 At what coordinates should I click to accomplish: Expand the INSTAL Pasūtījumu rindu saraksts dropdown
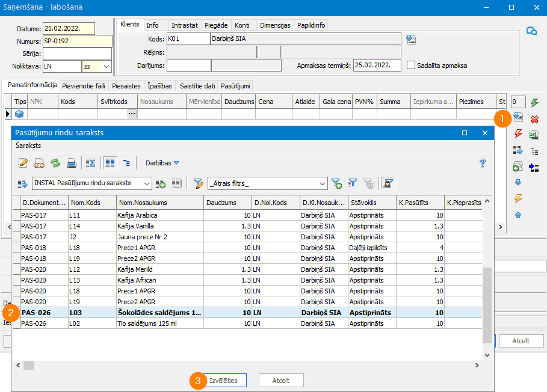[147, 183]
